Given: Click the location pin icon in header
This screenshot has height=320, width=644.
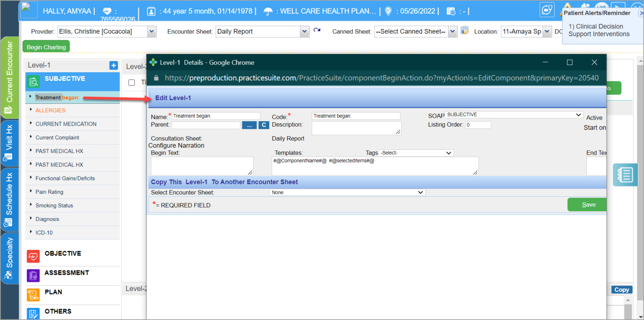Looking at the screenshot, I should tap(388, 11).
